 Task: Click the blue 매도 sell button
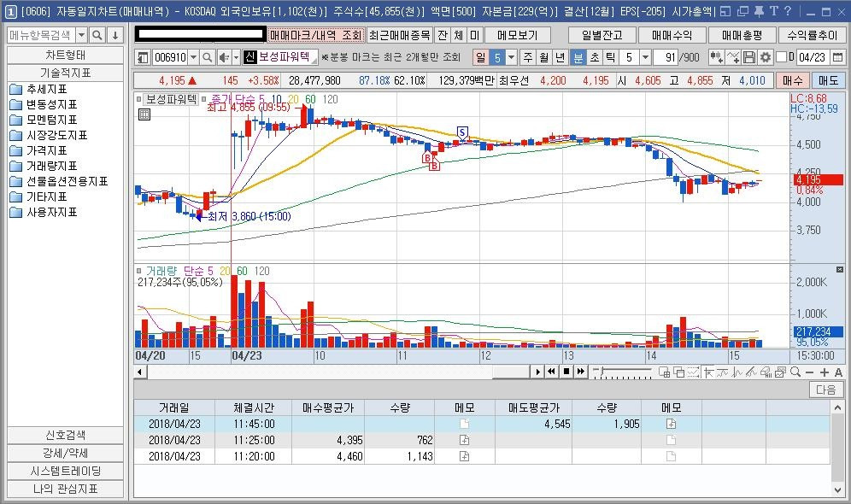(828, 81)
